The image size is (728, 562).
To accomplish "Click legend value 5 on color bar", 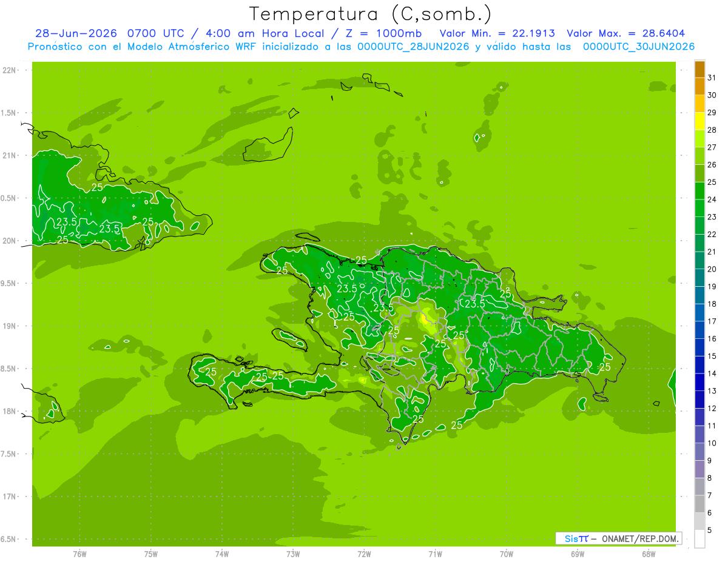I will coord(709,530).
